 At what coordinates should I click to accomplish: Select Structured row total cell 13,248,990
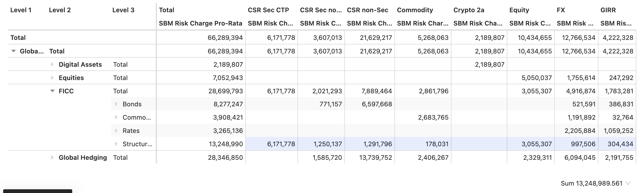click(x=225, y=144)
